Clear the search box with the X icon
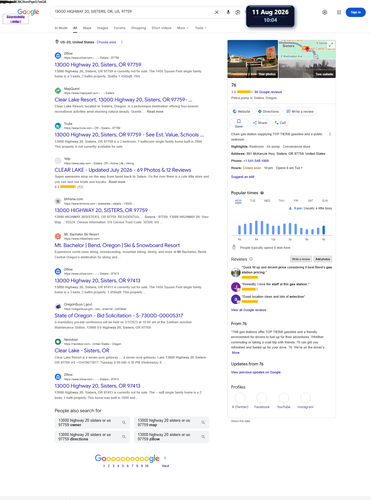Image resolution: width=375 pixels, height=500 pixels. click(217, 12)
